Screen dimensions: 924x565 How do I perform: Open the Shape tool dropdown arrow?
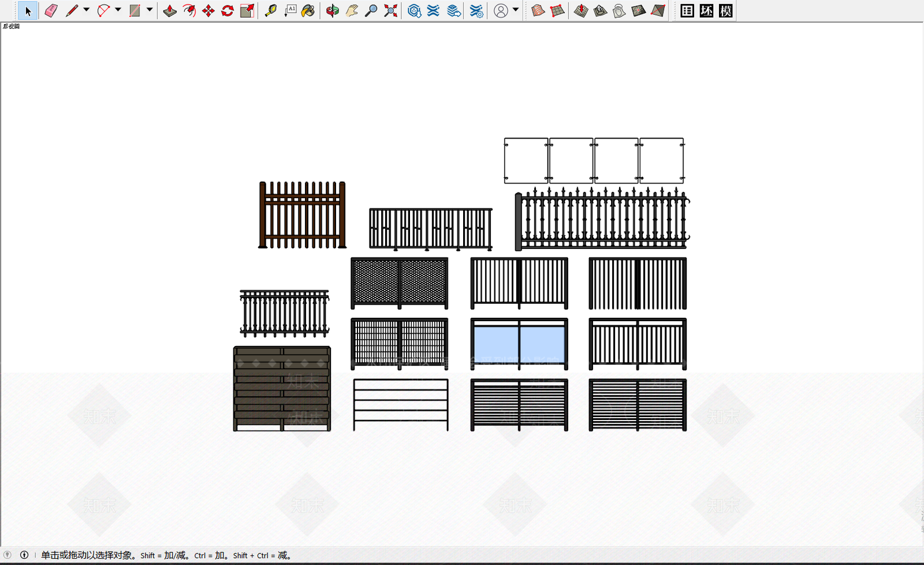pyautogui.click(x=150, y=10)
